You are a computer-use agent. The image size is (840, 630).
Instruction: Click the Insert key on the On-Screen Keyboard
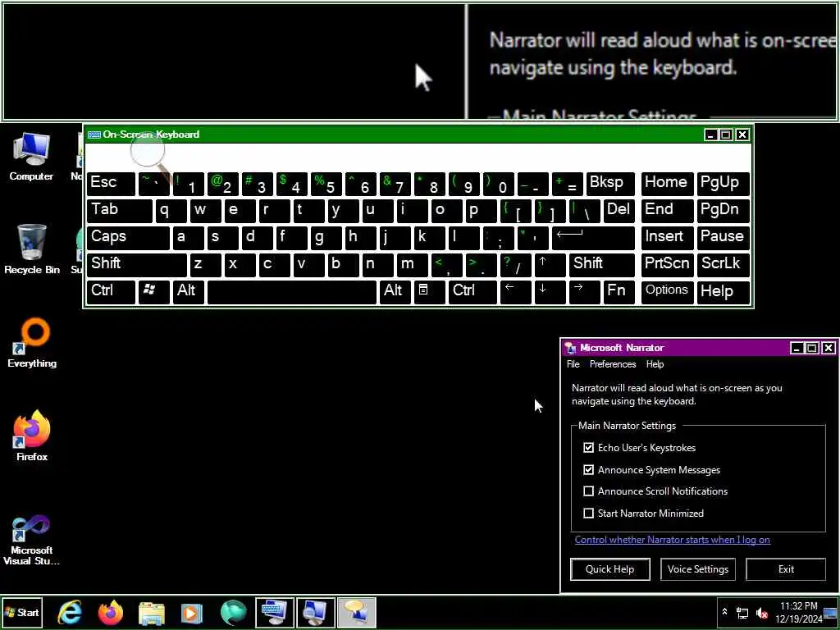pos(667,238)
